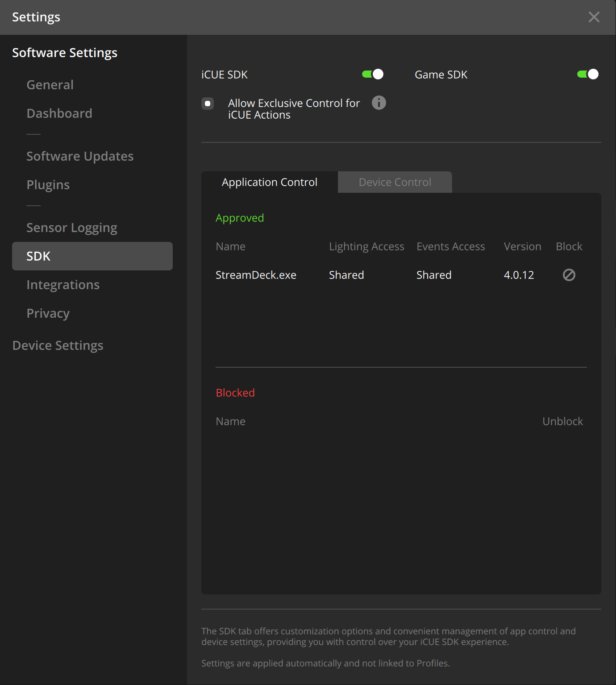This screenshot has height=685, width=616.
Task: Open the Dashboard settings page
Action: [59, 113]
